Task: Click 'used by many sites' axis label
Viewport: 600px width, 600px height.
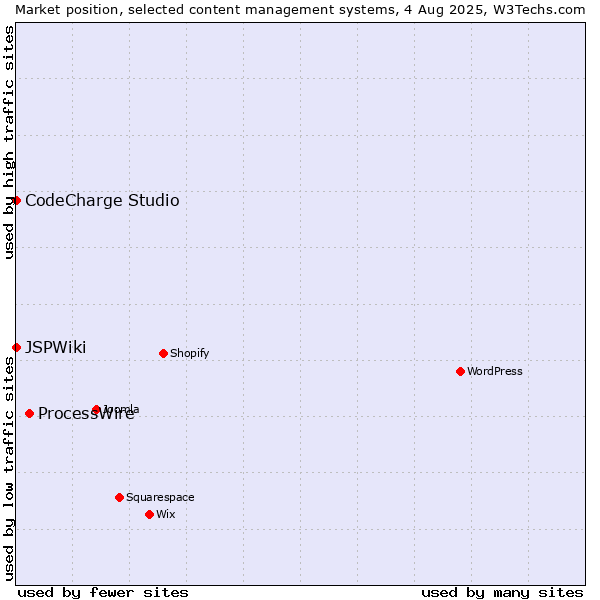Action: tap(502, 592)
